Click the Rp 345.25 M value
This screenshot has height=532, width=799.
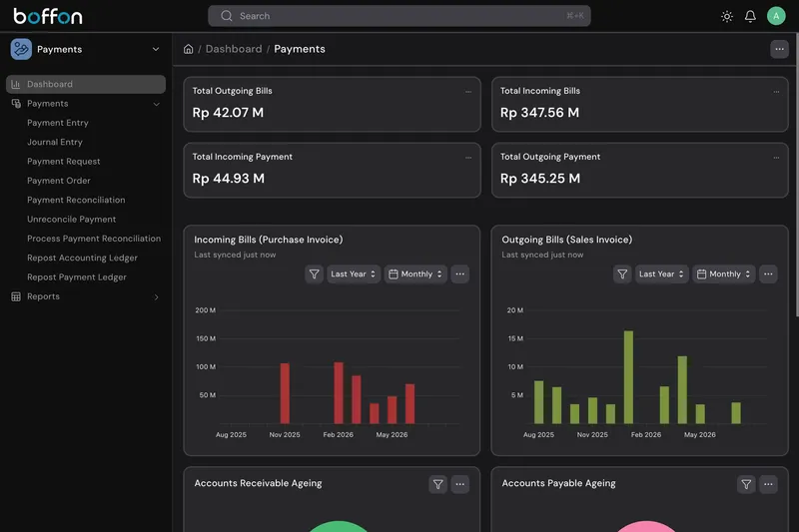540,179
